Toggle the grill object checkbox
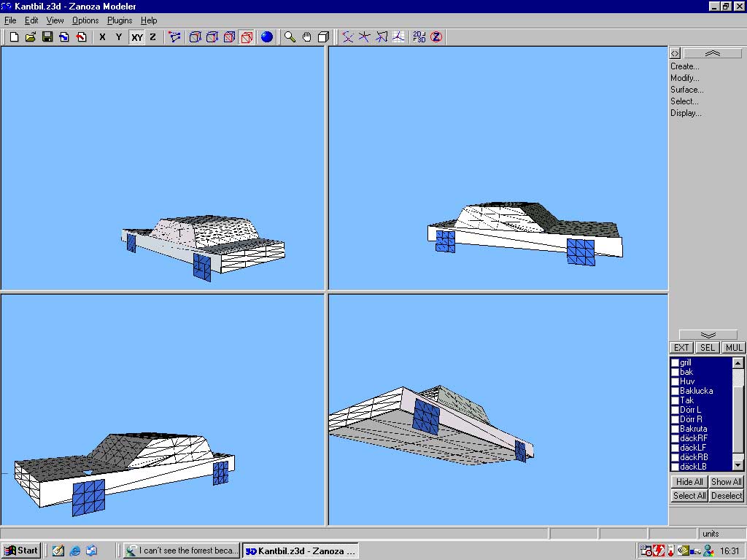The image size is (747, 560). pyautogui.click(x=675, y=362)
